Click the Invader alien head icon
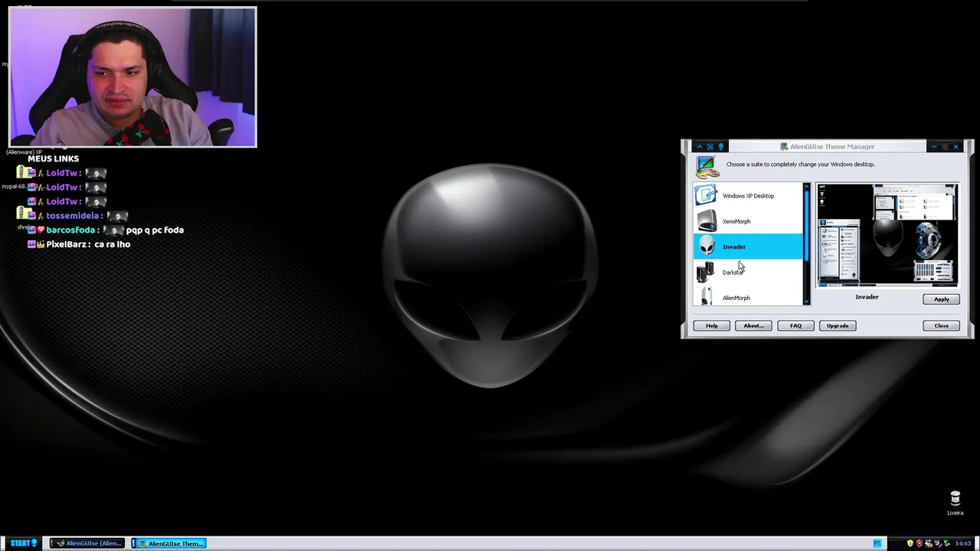The image size is (980, 551). [706, 246]
